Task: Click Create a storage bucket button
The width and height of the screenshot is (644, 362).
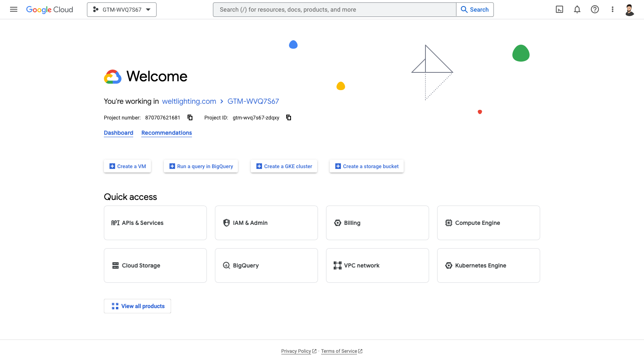Action: coord(367,166)
